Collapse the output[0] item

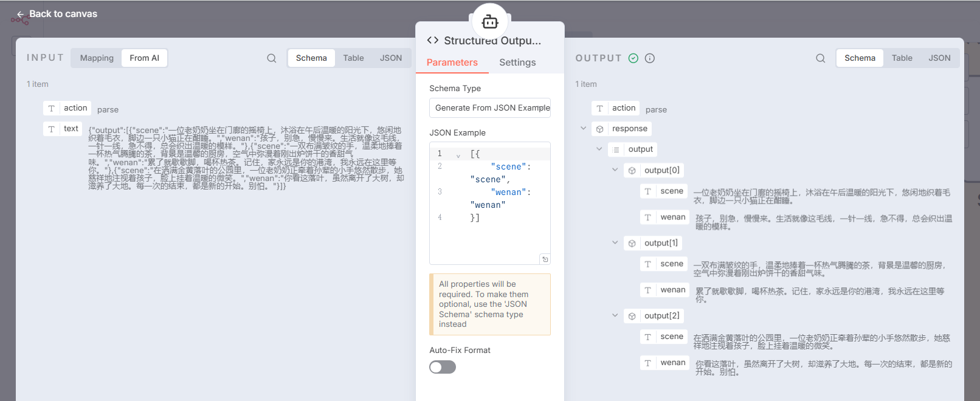[x=615, y=170]
